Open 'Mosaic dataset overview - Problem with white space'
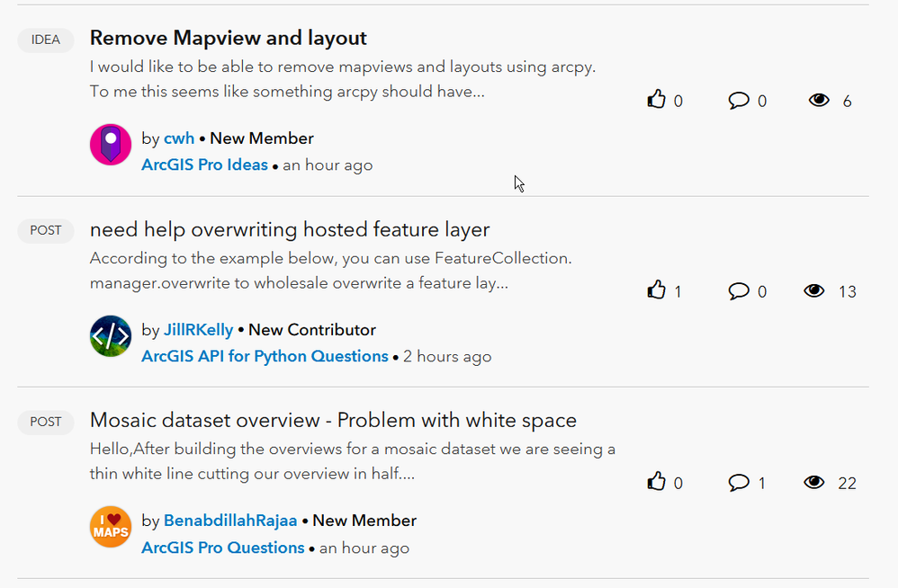 [x=333, y=421]
